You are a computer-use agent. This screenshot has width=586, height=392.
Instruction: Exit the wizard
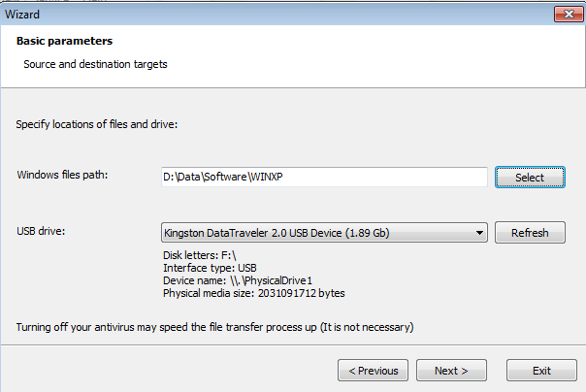tap(541, 371)
